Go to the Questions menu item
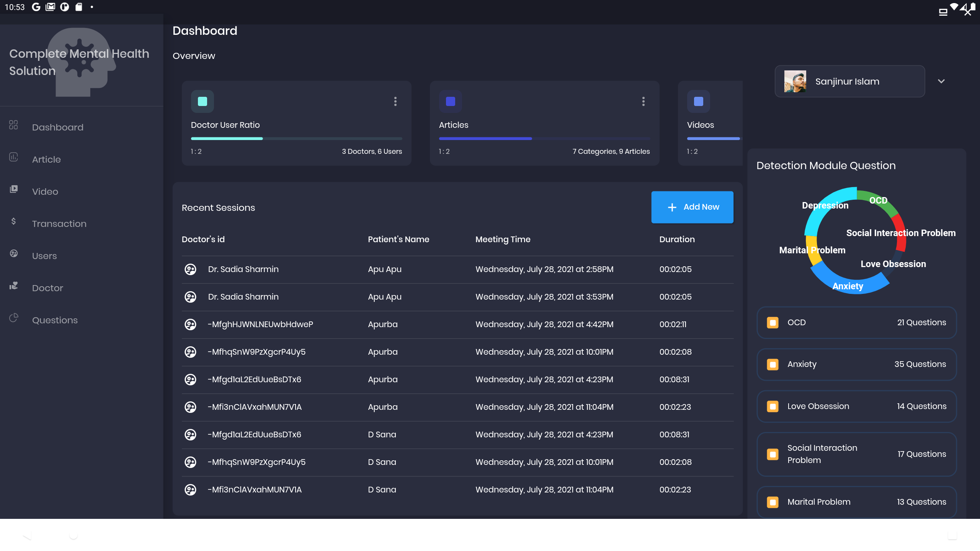The height and width of the screenshot is (551, 980). coord(55,320)
